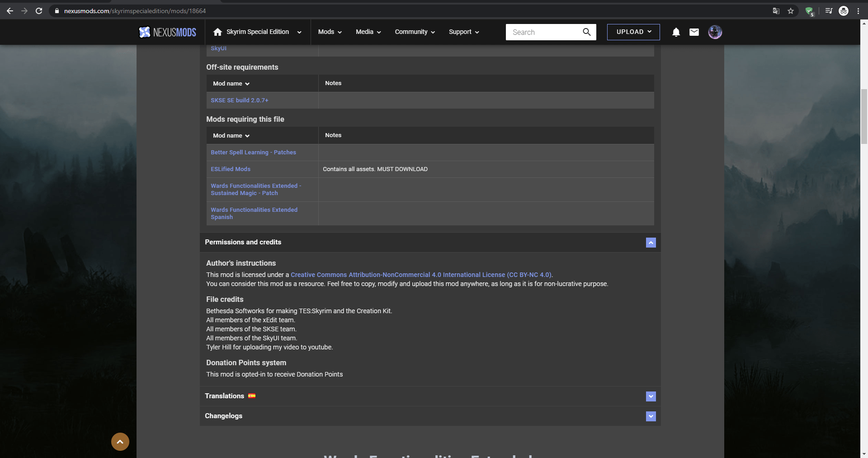Click the 'Mods requiring this file' heading

(x=245, y=119)
